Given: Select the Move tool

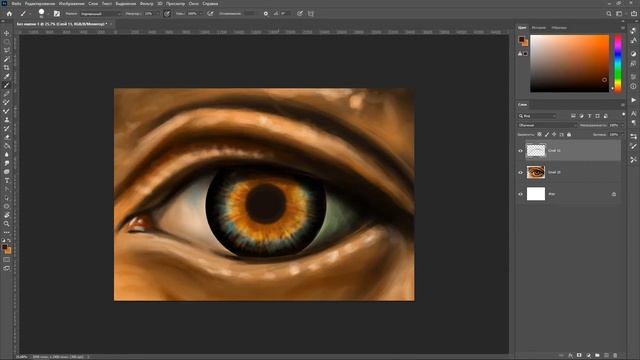Looking at the screenshot, I should [7, 33].
